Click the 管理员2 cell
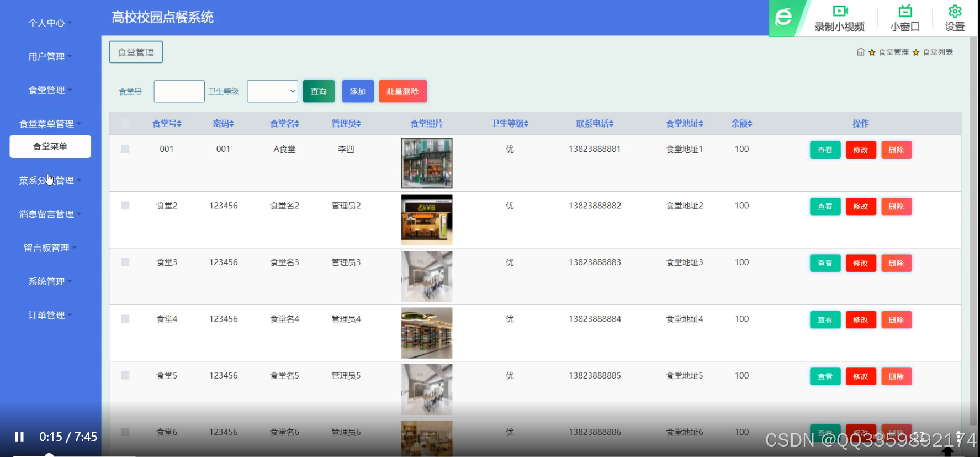This screenshot has width=980, height=457. (x=346, y=206)
